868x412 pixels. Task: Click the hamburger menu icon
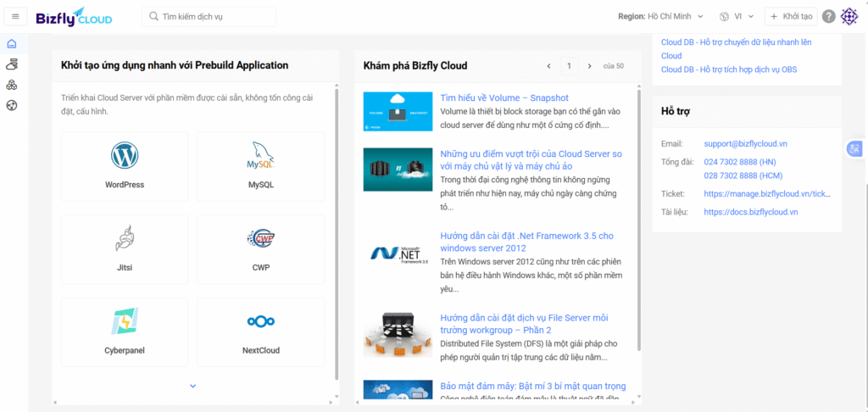point(15,16)
